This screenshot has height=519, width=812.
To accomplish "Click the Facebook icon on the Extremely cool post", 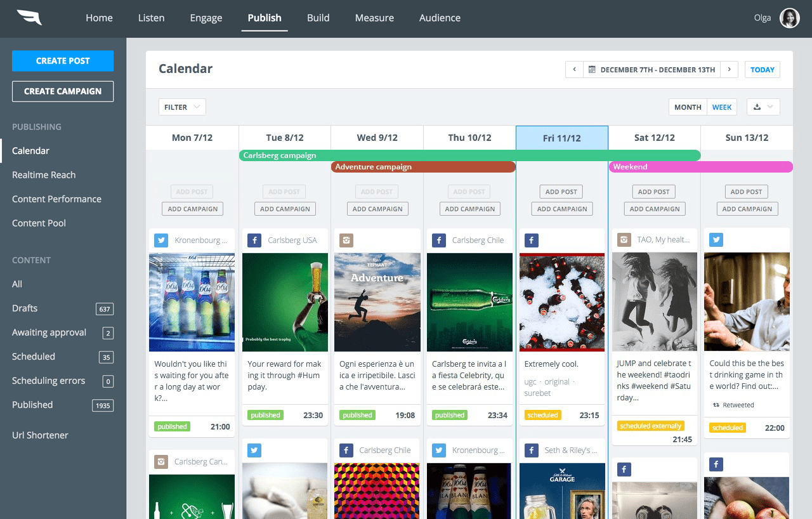I will coord(532,240).
